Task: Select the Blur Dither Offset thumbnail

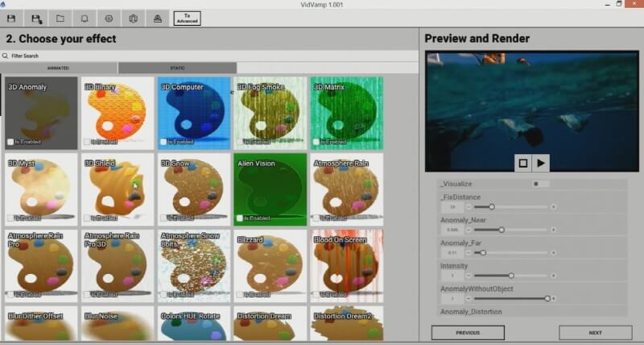Action: tap(41, 323)
